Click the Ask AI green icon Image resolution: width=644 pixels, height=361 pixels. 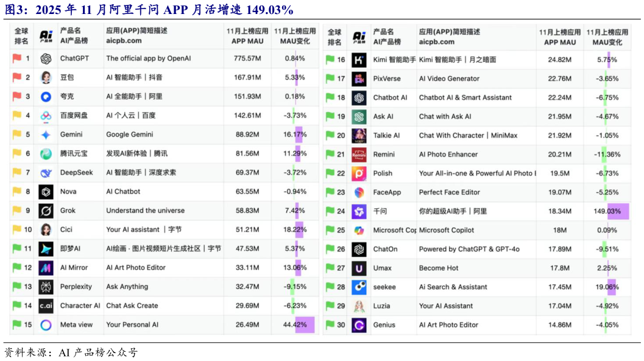pyautogui.click(x=359, y=117)
